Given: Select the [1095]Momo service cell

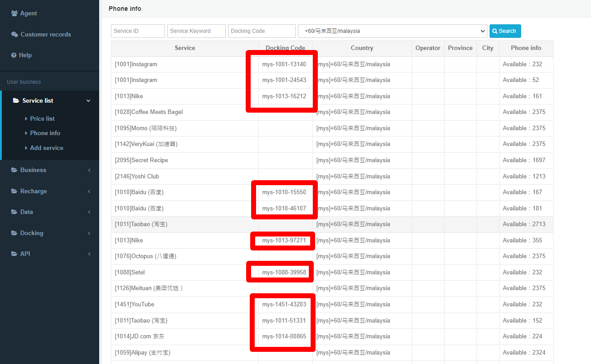Looking at the screenshot, I should [185, 128].
